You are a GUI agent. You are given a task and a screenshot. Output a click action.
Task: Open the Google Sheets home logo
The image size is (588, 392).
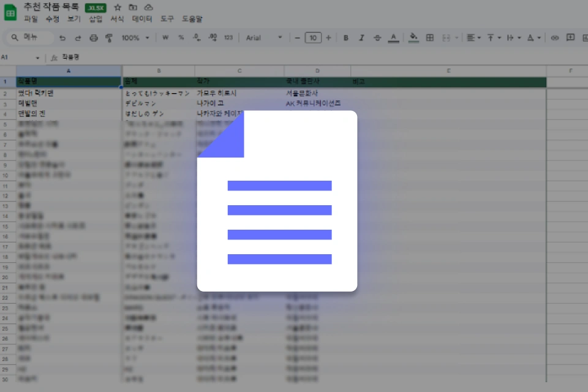(x=10, y=13)
